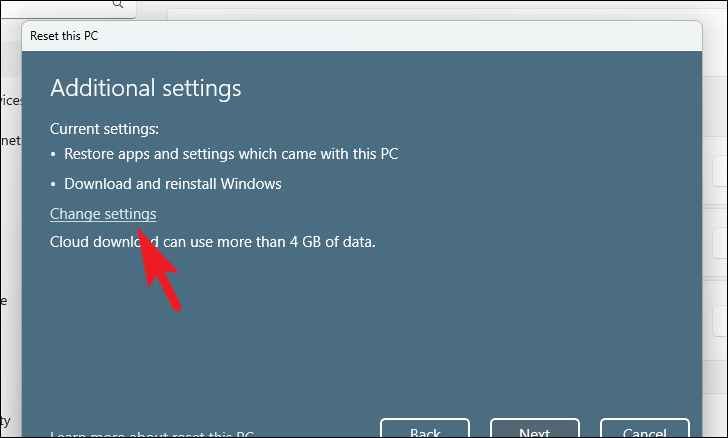Cancel the Reset this PC dialog
The image size is (728, 438).
(x=644, y=428)
